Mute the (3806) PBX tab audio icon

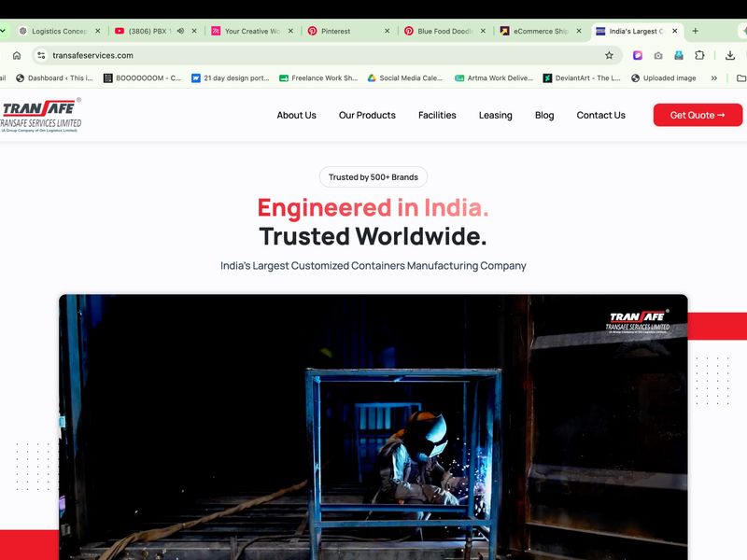[x=180, y=31]
